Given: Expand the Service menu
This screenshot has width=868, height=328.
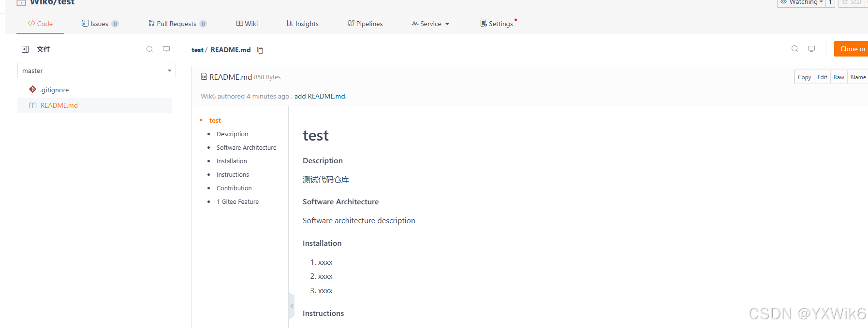Looking at the screenshot, I should point(430,24).
